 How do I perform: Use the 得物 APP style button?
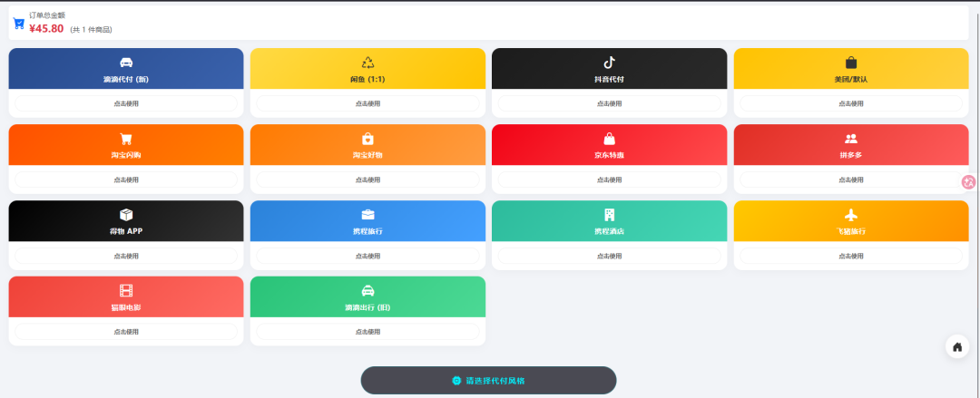point(126,257)
